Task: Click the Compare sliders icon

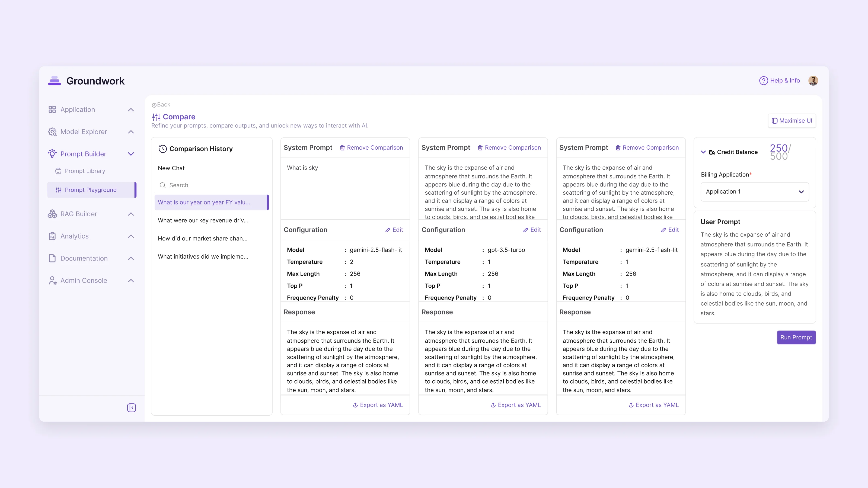Action: tap(156, 117)
